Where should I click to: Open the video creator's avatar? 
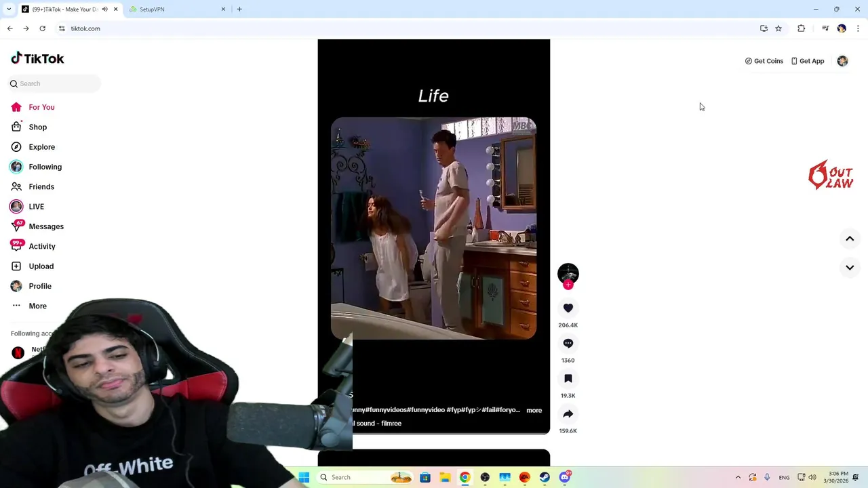[568, 273]
